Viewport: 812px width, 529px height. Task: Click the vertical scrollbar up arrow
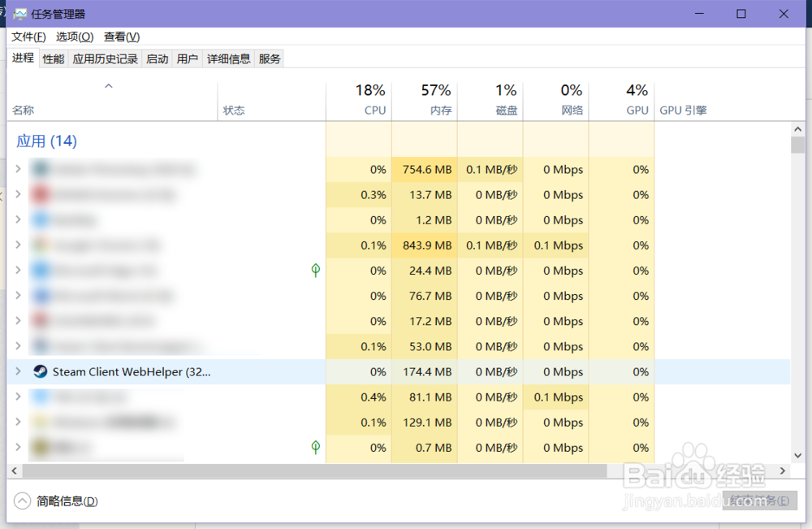(797, 129)
